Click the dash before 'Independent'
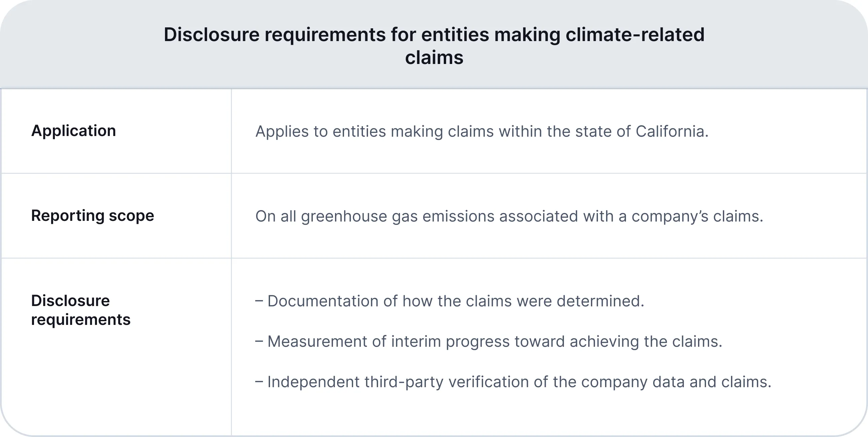Screen dimensions: 868x437 coord(259,382)
